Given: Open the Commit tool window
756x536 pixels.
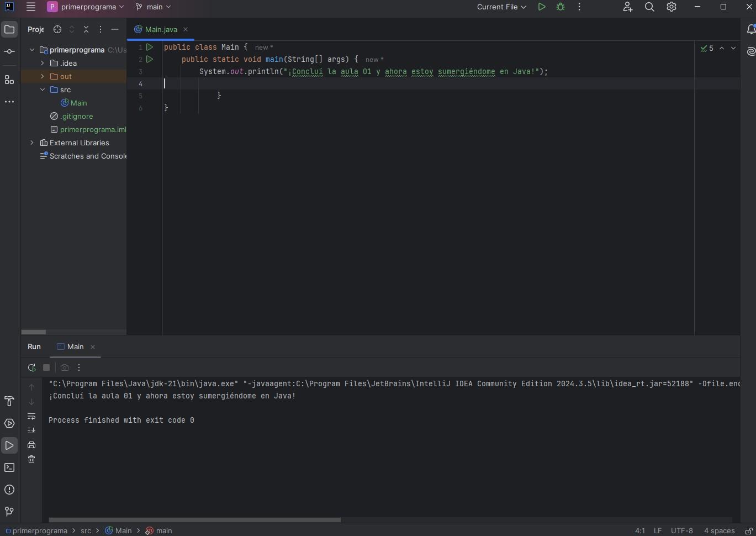Looking at the screenshot, I should tap(9, 51).
